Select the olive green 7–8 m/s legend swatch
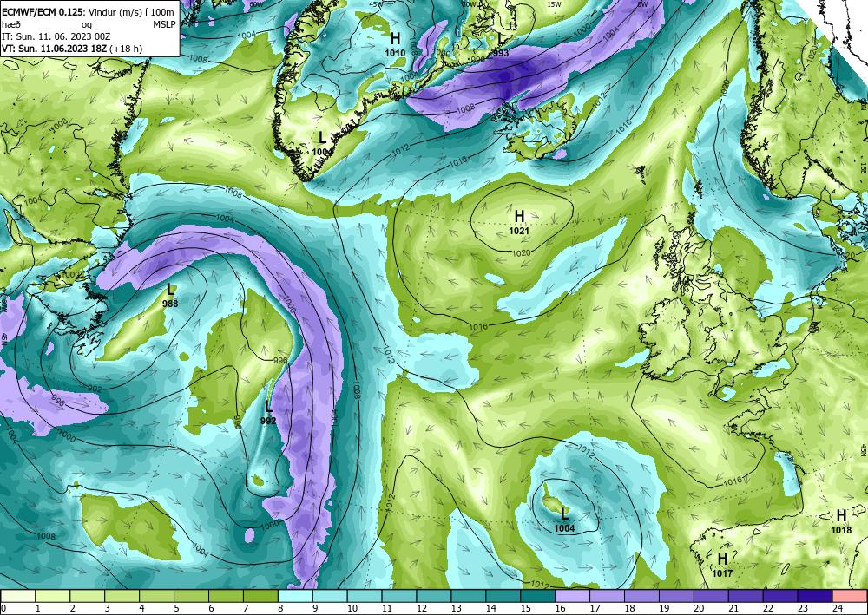This screenshot has height=615, width=868. click(260, 596)
